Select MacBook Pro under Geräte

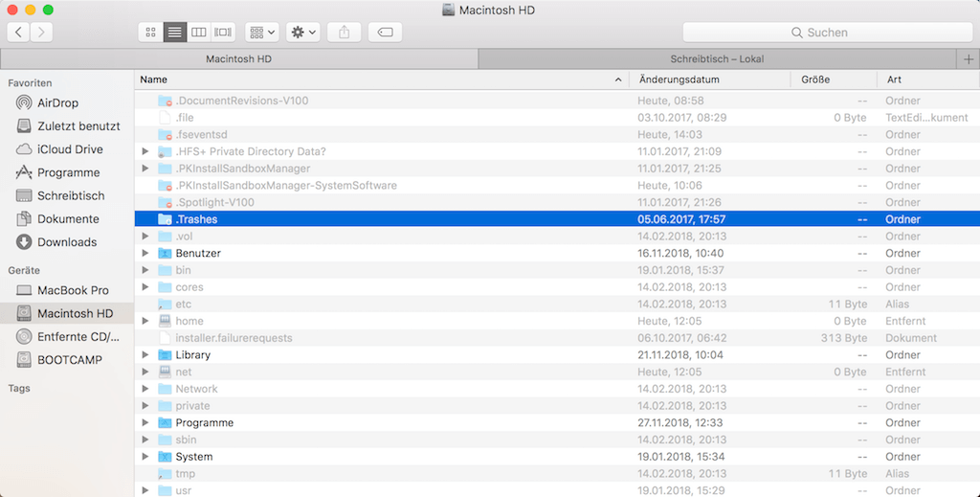(67, 290)
